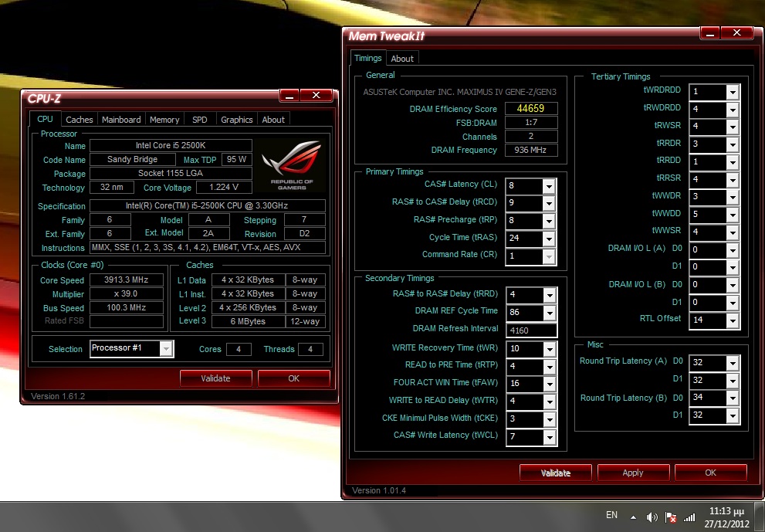Viewport: 765px width, 532px height.
Task: Expand the RTL Offset dropdown
Action: tap(733, 320)
